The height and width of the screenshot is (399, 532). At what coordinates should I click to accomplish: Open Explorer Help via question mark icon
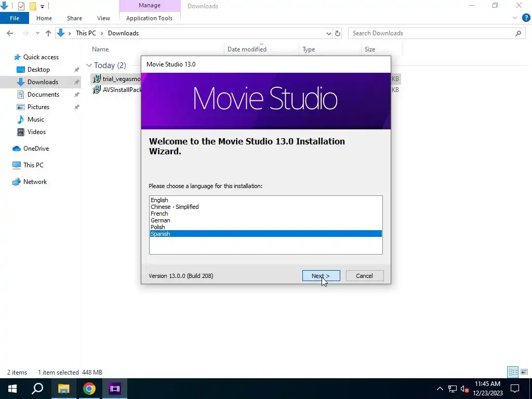tap(526, 18)
